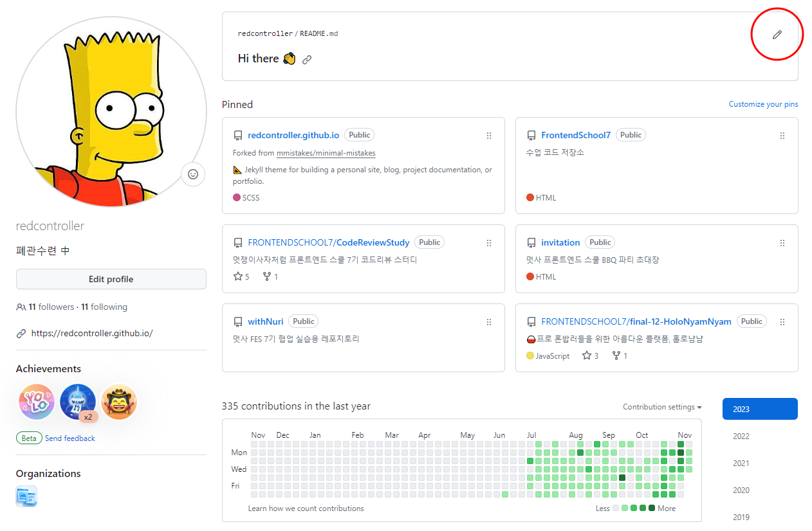The width and height of the screenshot is (812, 531).
Task: Open the FRONTENDSCHOOL7/CodeReviewStudy repository
Action: coord(329,242)
